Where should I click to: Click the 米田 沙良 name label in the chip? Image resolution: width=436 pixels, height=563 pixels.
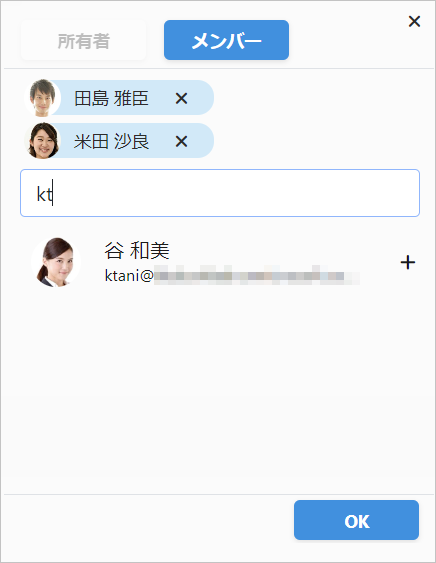[x=111, y=141]
